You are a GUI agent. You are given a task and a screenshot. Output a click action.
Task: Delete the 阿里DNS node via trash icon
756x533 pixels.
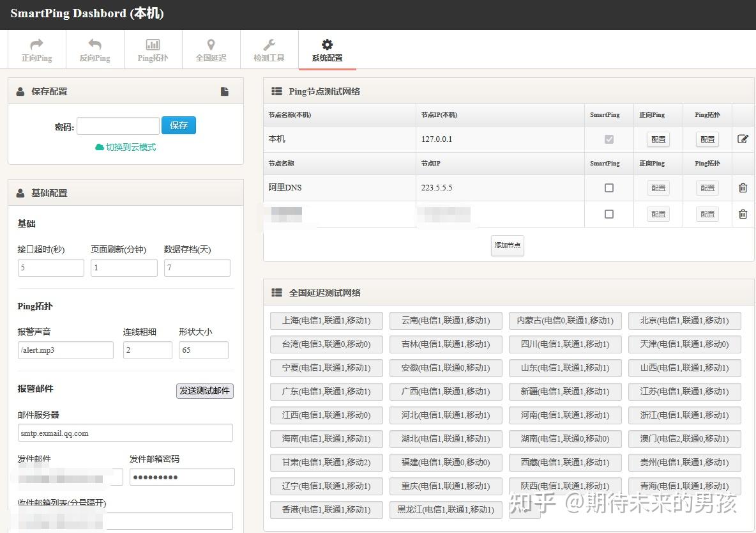click(743, 188)
